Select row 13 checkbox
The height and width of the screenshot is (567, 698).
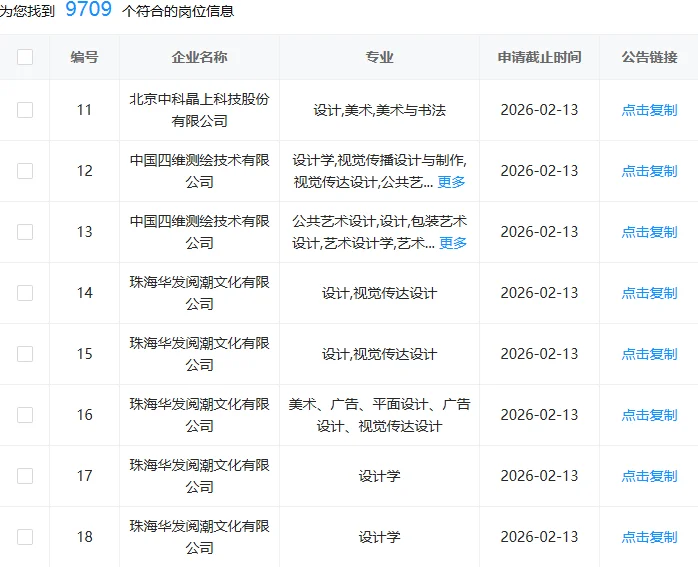point(25,232)
